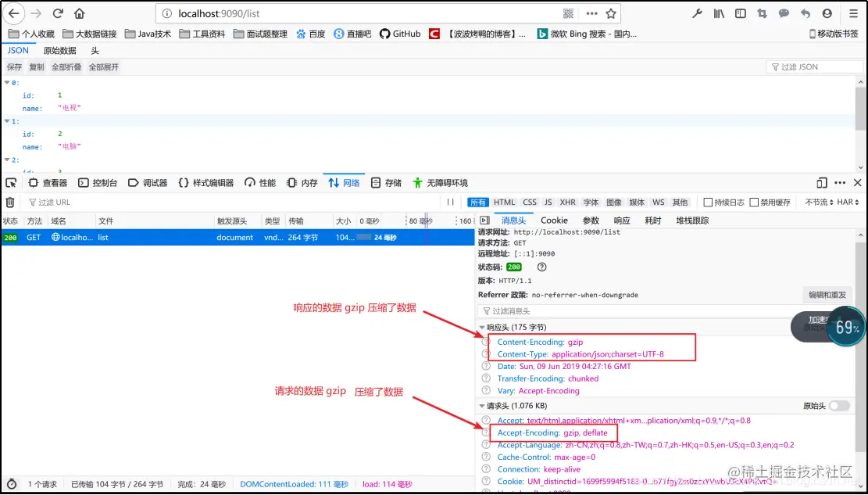Image resolution: width=868 pixels, height=495 pixels.
Task: Switch to the Cookie details tab
Action: tap(554, 221)
